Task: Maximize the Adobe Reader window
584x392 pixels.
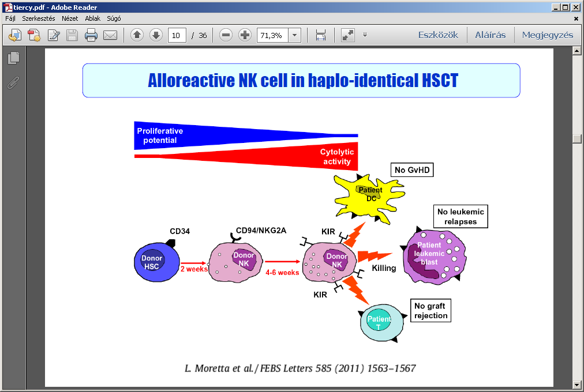Action: pyautogui.click(x=566, y=7)
